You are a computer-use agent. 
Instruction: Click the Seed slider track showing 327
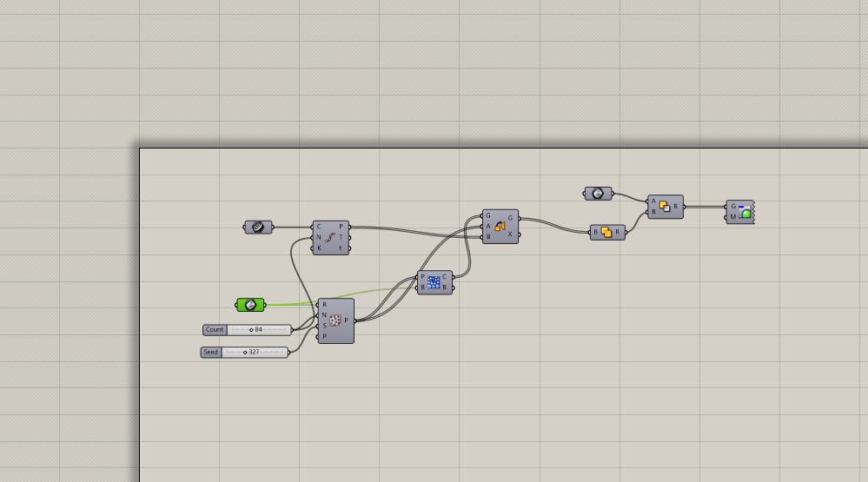tap(255, 353)
